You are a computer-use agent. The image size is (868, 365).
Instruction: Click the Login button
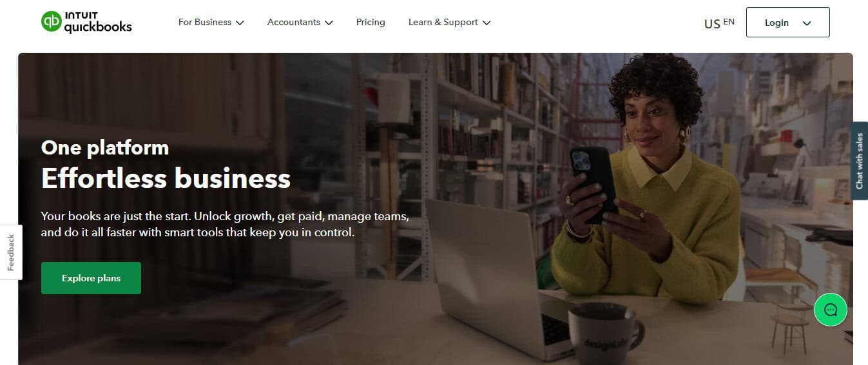click(787, 22)
